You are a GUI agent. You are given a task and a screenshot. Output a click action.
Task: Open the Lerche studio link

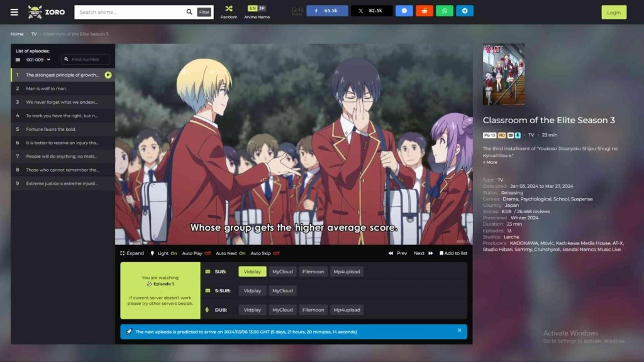tap(511, 237)
